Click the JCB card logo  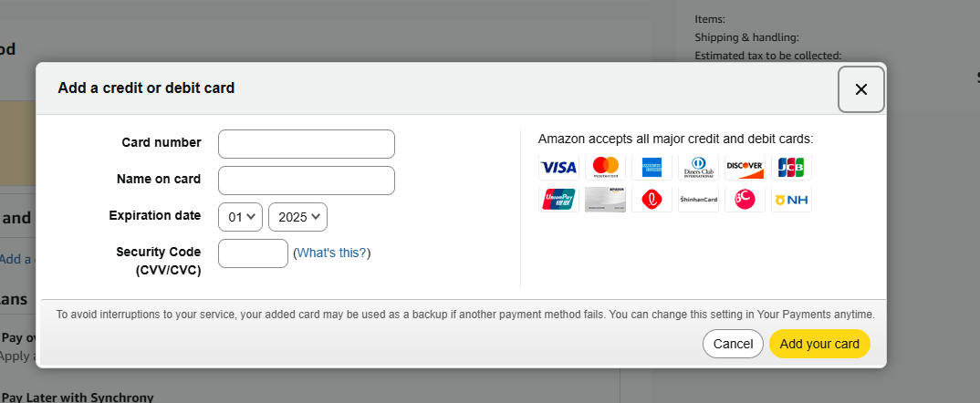790,167
